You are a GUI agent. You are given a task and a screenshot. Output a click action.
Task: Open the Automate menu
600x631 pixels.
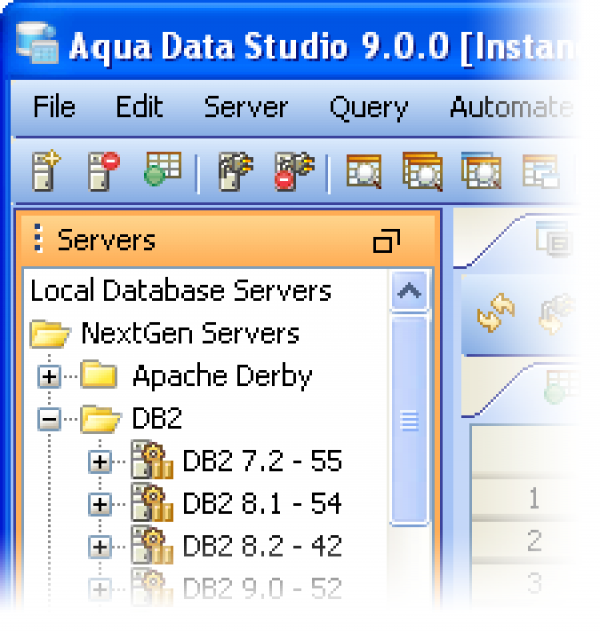point(511,107)
